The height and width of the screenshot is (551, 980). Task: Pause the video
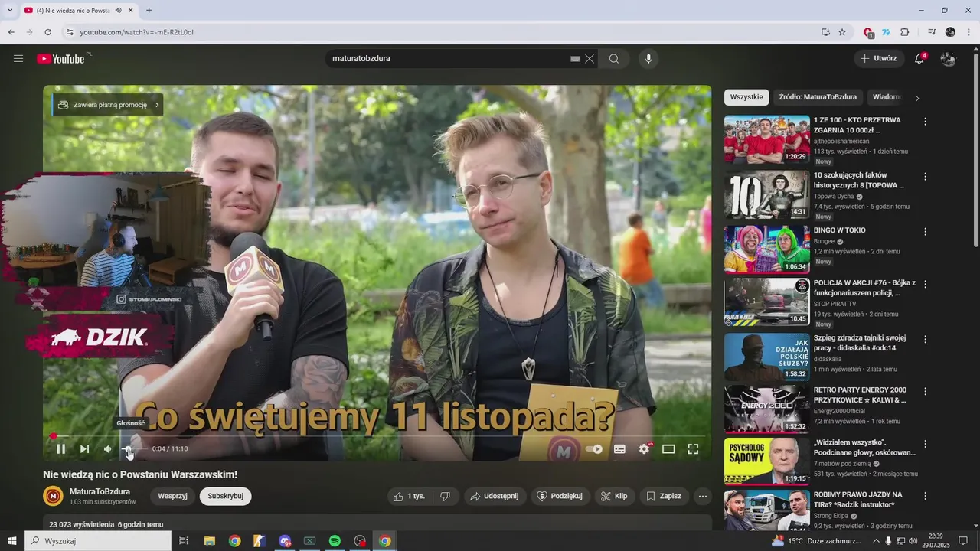pos(61,449)
